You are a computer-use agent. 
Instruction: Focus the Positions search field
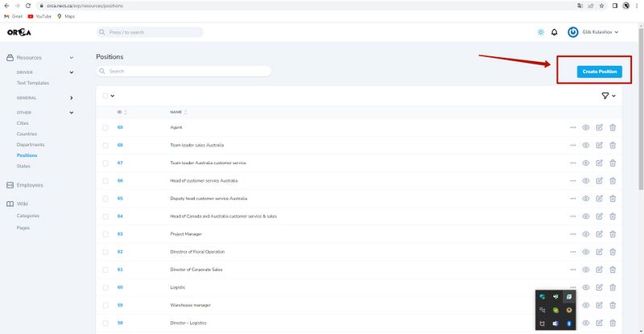[x=184, y=71]
